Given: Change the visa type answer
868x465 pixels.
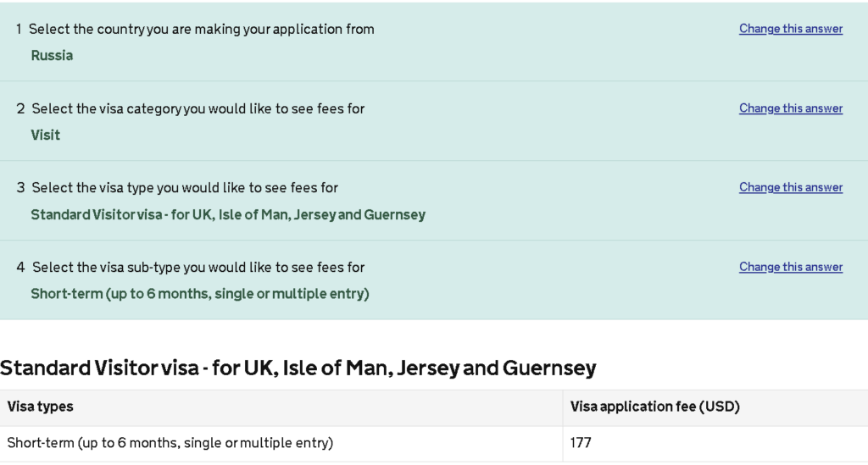Looking at the screenshot, I should [790, 187].
